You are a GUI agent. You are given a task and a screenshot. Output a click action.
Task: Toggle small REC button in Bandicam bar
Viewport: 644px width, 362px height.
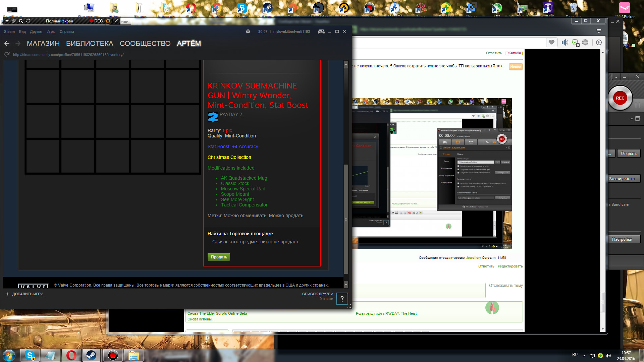coord(96,21)
